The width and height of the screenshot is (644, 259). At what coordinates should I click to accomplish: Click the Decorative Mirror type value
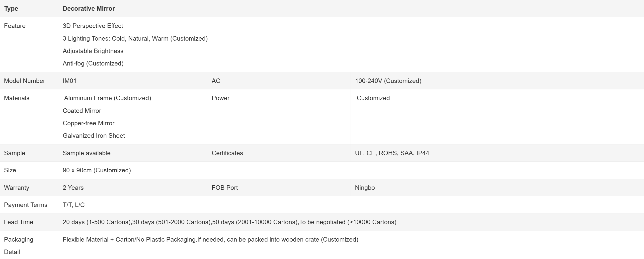click(x=88, y=8)
